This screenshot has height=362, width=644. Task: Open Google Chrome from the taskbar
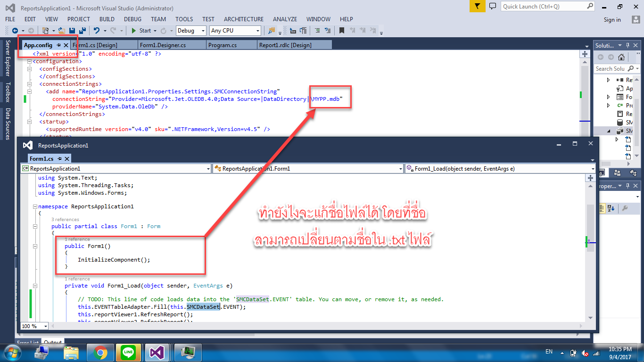tap(100, 352)
